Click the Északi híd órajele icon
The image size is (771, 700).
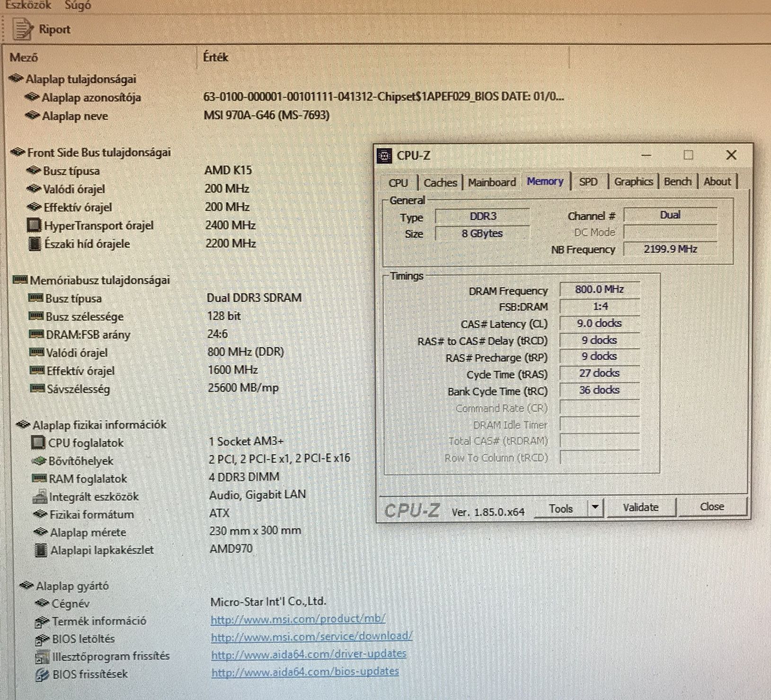tap(35, 244)
